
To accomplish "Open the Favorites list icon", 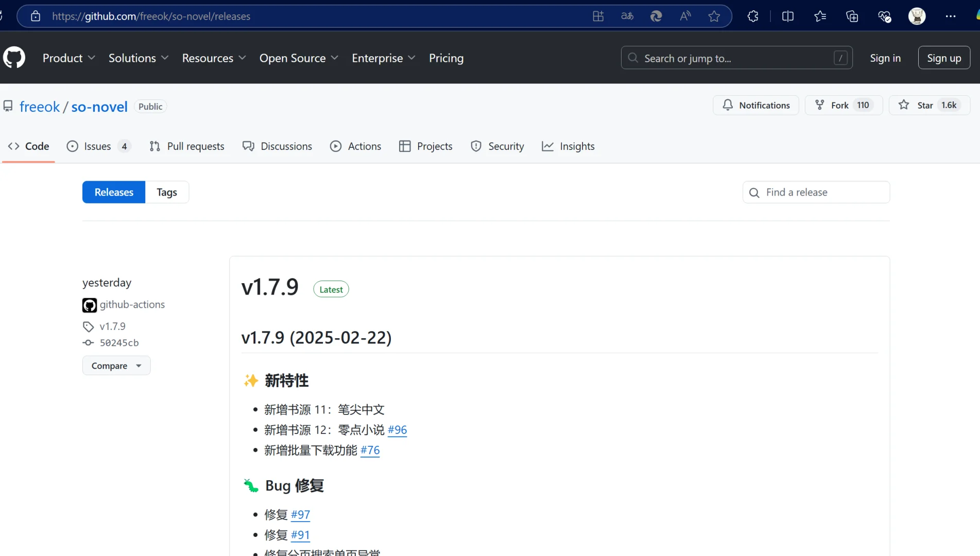I will 820,16.
